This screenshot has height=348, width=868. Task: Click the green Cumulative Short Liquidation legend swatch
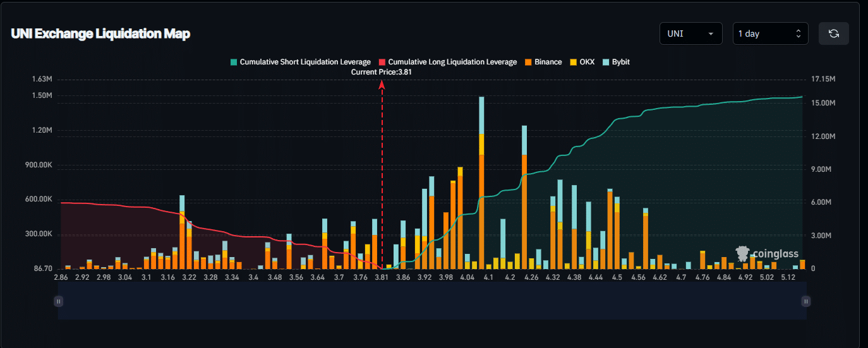coord(234,62)
